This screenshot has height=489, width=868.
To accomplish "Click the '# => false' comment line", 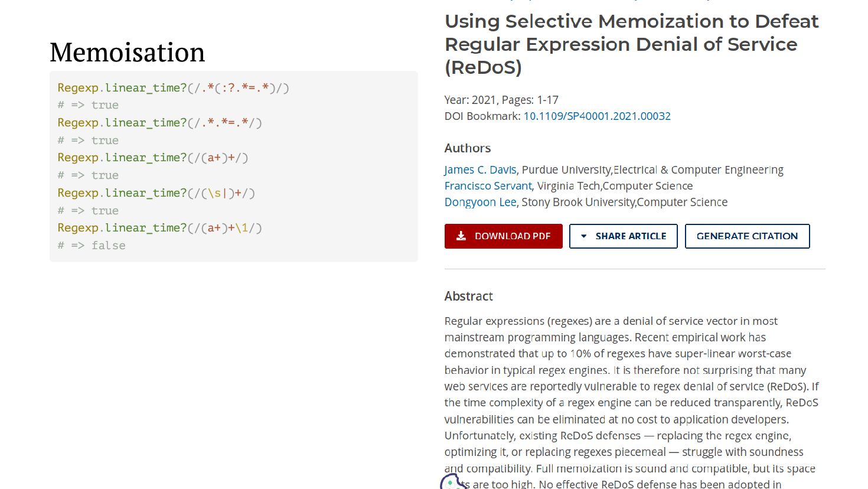I will [92, 245].
